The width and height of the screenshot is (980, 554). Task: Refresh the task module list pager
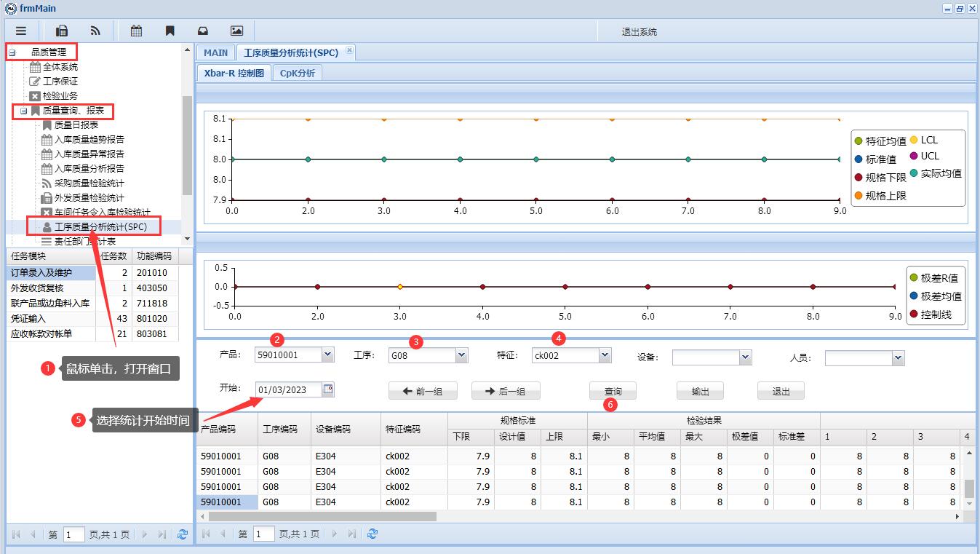[182, 534]
